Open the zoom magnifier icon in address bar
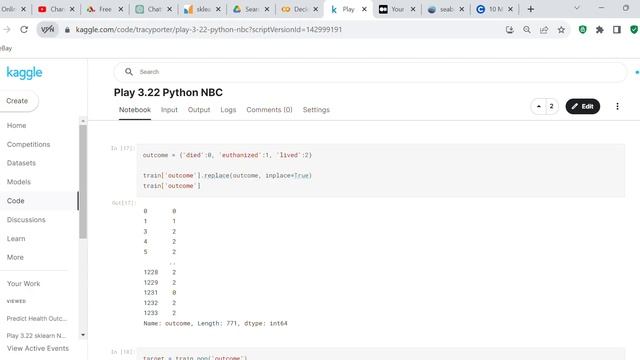640x360 pixels. (527, 29)
